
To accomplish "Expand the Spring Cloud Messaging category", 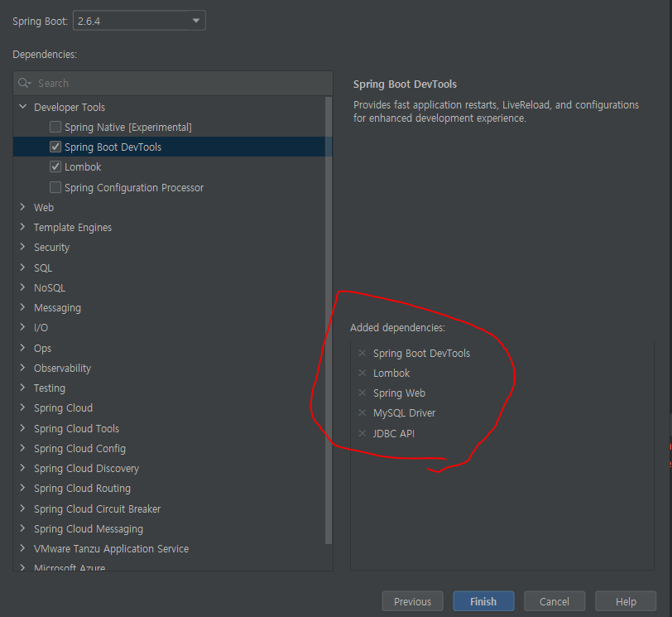I will tap(22, 528).
